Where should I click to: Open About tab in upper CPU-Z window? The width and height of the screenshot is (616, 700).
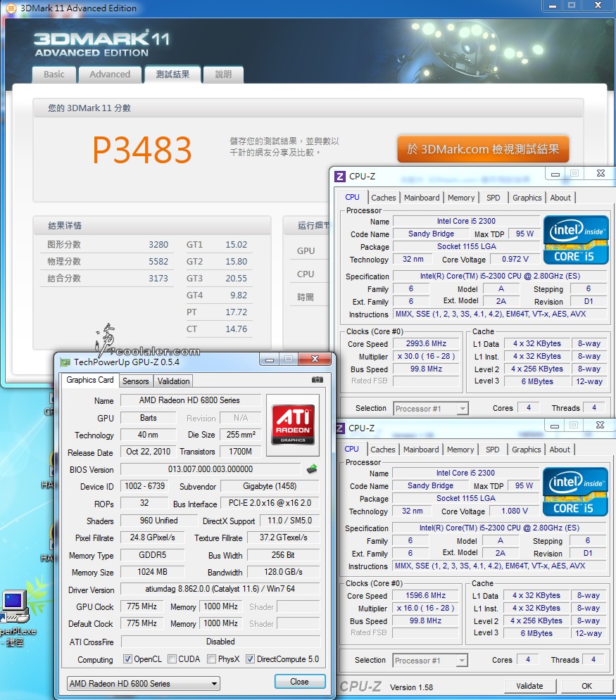(560, 198)
